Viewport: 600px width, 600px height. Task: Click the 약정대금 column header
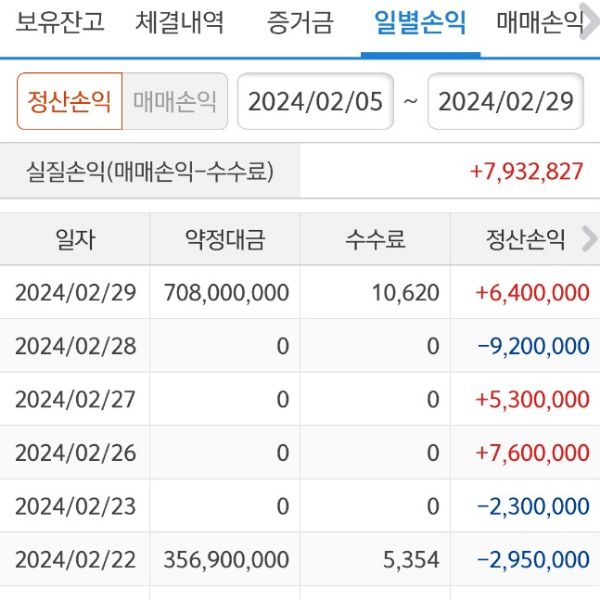[225, 239]
